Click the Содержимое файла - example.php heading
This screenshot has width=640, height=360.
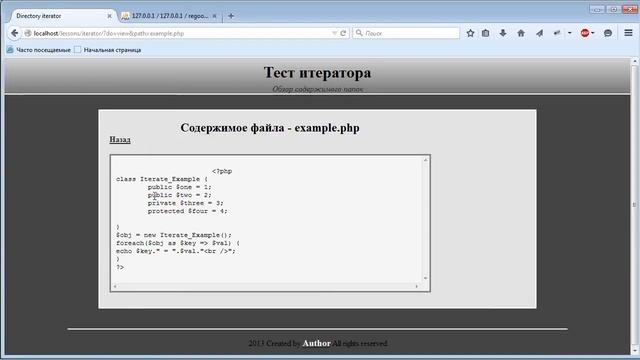tap(270, 128)
